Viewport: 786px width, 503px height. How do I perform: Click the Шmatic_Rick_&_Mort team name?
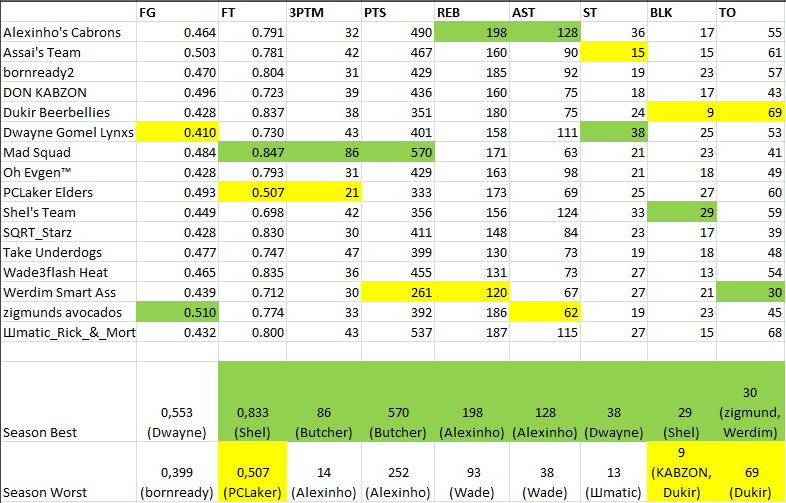pos(69,332)
